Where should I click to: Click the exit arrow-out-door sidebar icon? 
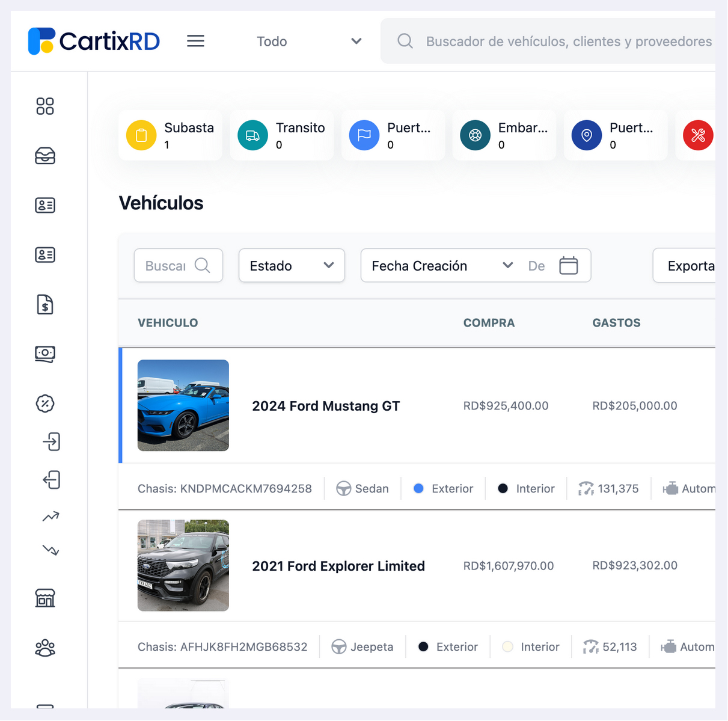pos(52,479)
